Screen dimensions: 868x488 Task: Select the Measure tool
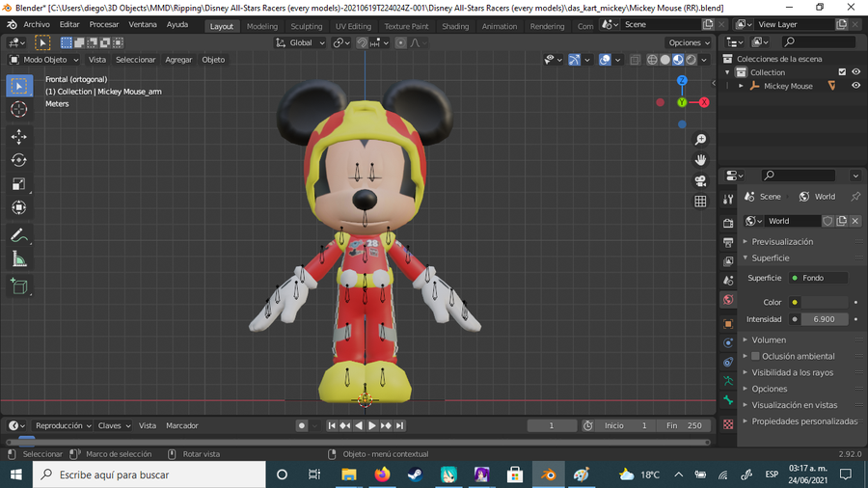pyautogui.click(x=19, y=258)
